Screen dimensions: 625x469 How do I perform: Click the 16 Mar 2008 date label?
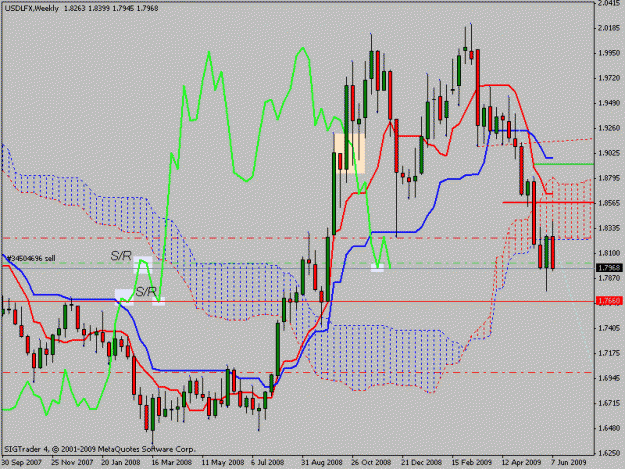[x=171, y=463]
